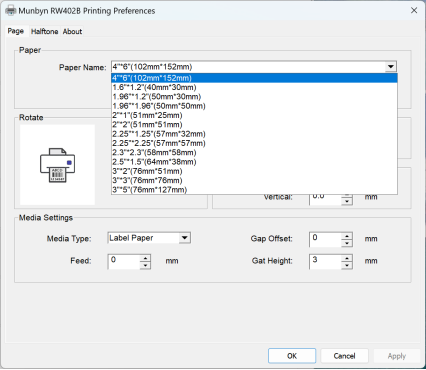Select 2"*2"(51mm*51mm) paper size
The height and width of the screenshot is (370, 426).
point(254,125)
